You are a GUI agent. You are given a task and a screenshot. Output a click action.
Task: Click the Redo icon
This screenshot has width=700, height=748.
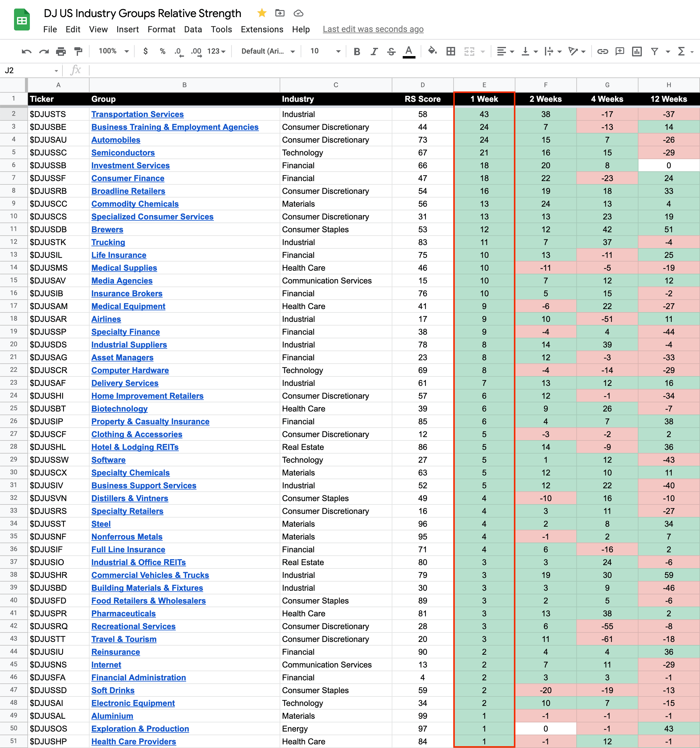coord(44,51)
